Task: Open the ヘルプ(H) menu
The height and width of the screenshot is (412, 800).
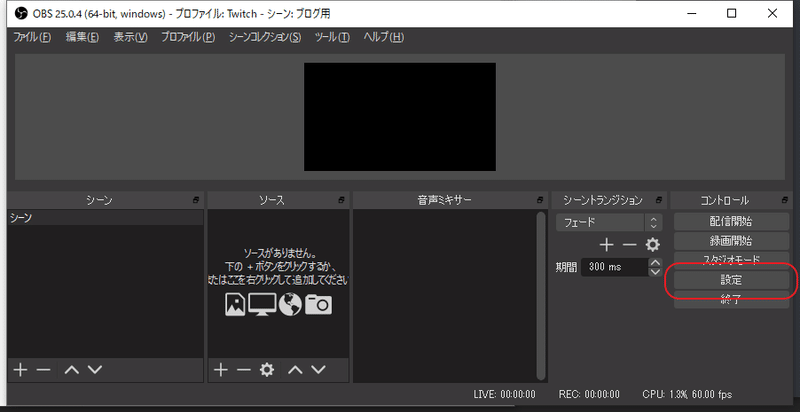Action: [x=384, y=37]
